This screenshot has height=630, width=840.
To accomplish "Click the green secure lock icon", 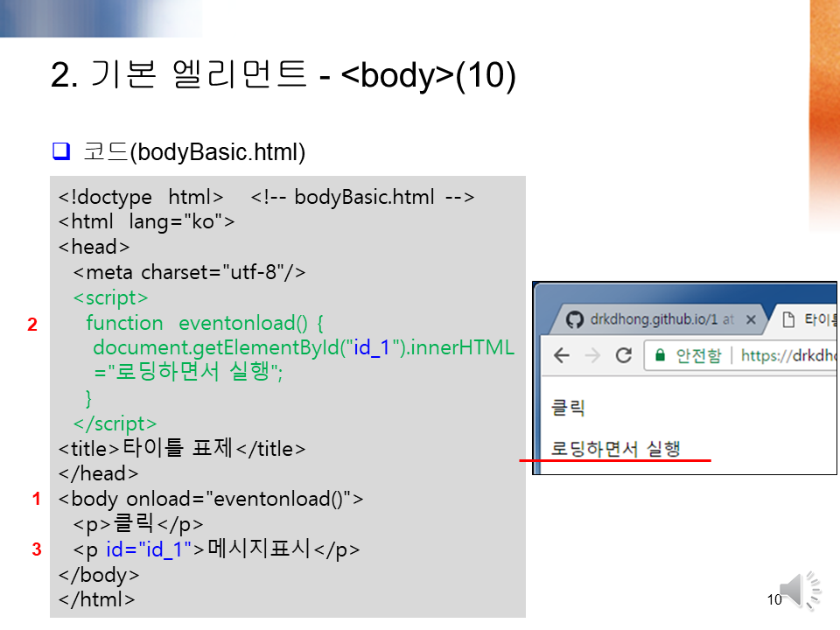I will [x=660, y=355].
